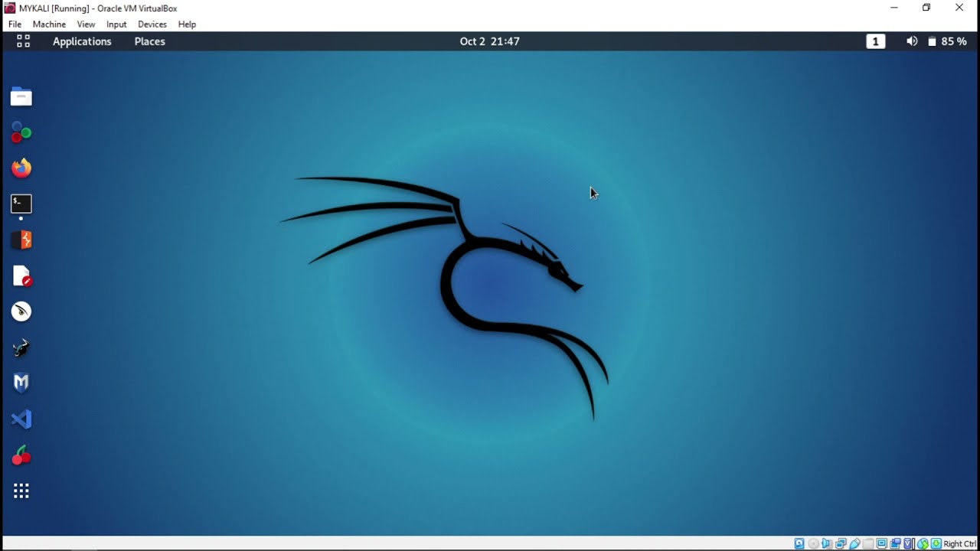Open the View menu in VirtualBox
980x551 pixels.
point(86,24)
